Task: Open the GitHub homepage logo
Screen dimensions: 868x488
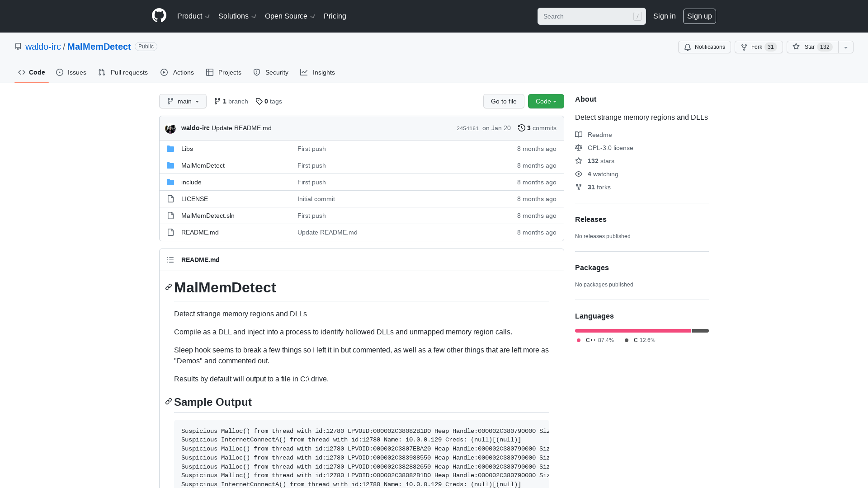Action: pos(159,16)
